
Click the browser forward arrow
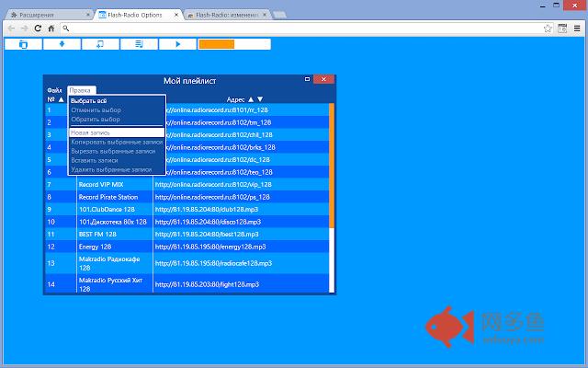pos(25,29)
